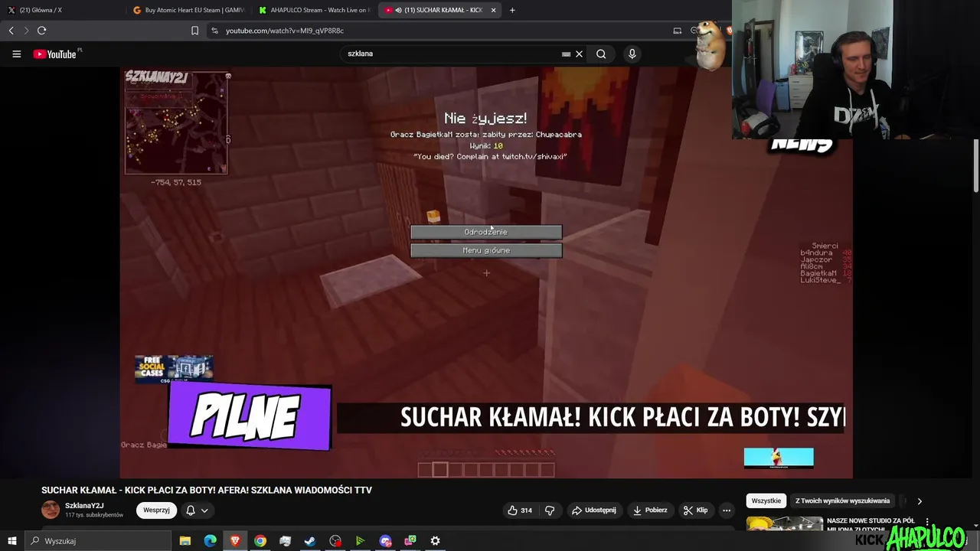Clear the YouTube search text with X
The height and width of the screenshot is (551, 980).
coord(580,54)
